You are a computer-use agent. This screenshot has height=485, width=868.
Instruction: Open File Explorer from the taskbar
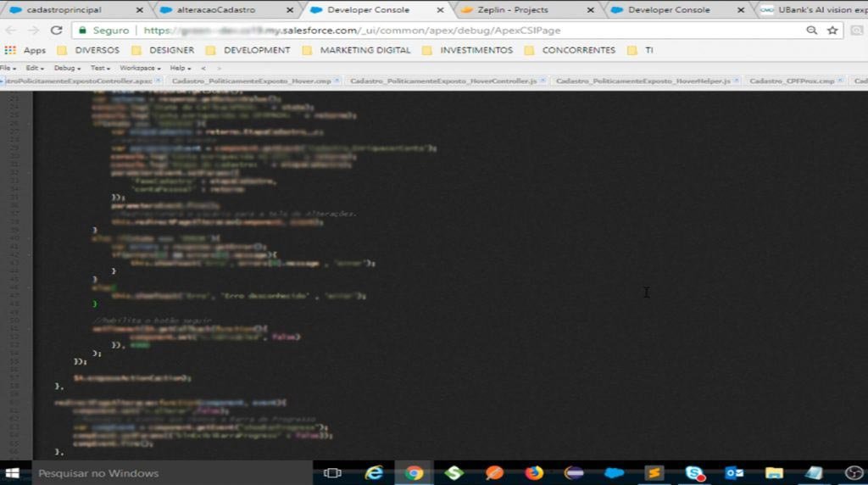(x=774, y=473)
